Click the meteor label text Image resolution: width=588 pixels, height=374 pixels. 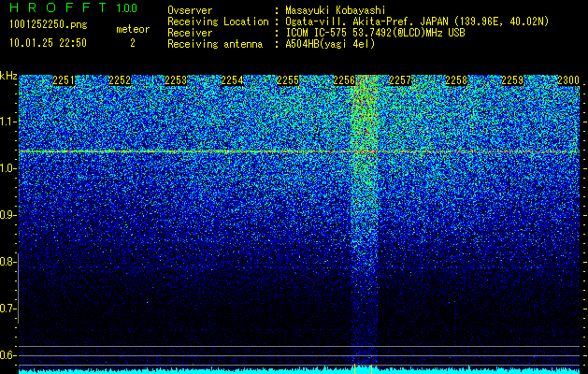133,29
